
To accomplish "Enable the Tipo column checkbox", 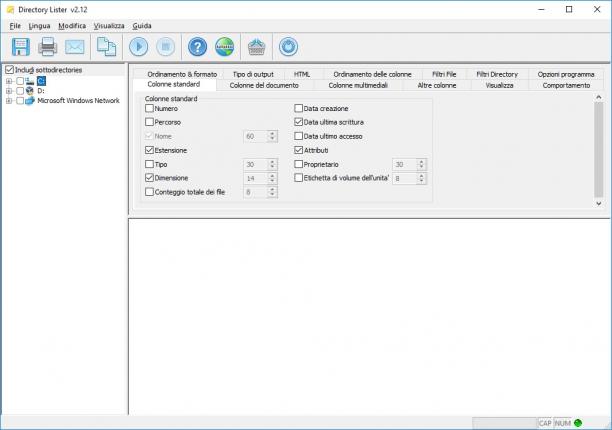I will [149, 164].
